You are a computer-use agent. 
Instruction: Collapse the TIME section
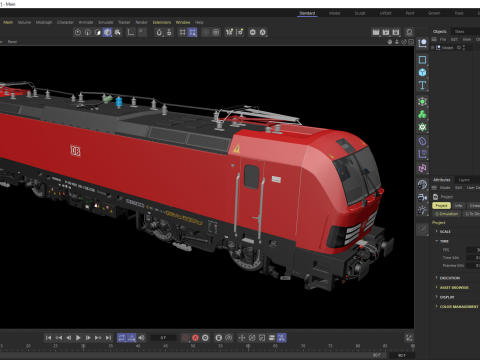coord(437,241)
